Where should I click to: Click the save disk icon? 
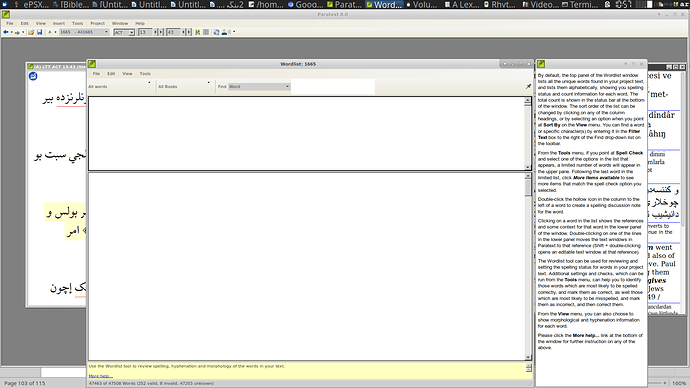tap(40, 32)
